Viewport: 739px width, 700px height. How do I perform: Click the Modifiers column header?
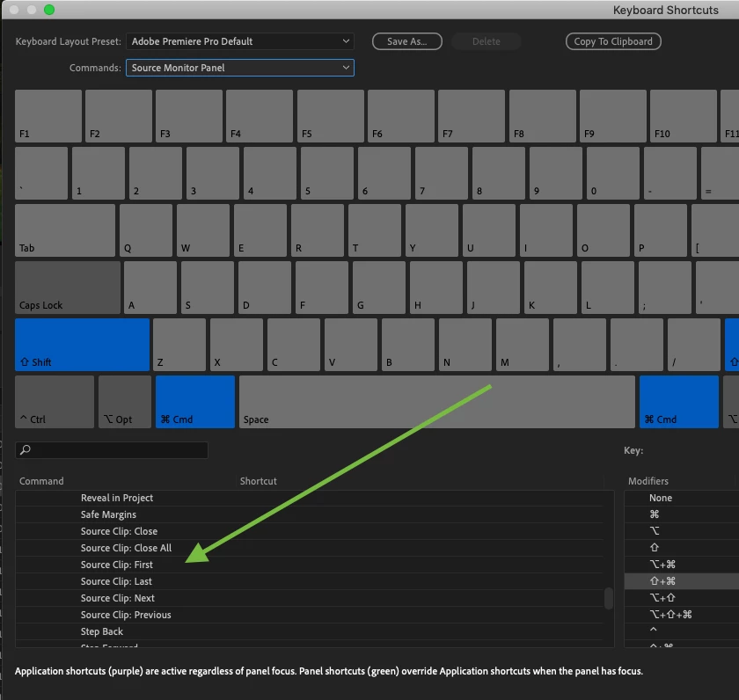648,481
